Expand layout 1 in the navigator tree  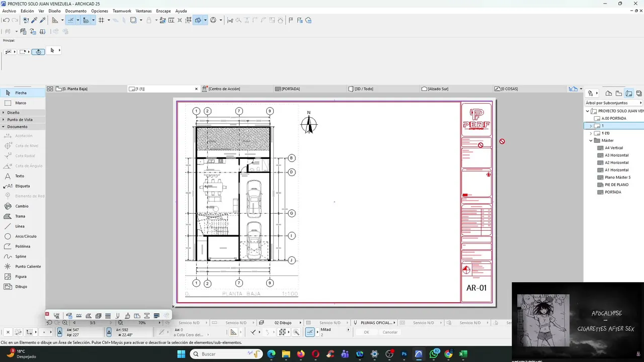point(591,126)
